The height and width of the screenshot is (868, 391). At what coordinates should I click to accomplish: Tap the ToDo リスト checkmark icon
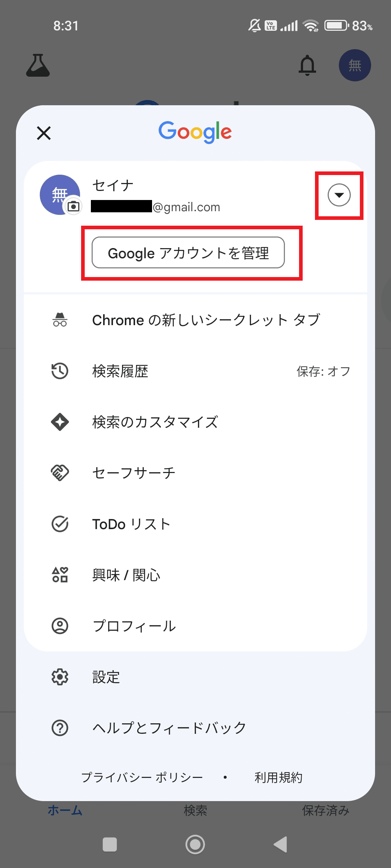tap(60, 524)
